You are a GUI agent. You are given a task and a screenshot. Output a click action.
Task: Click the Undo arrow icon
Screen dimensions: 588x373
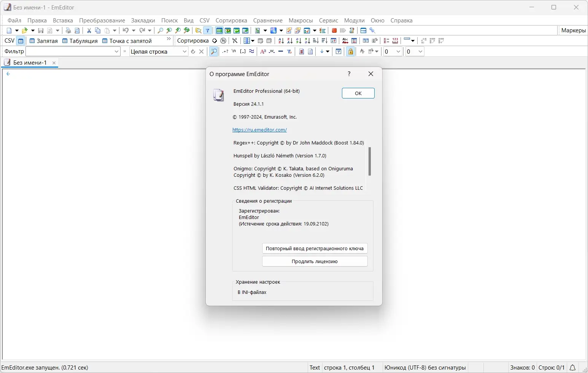126,30
